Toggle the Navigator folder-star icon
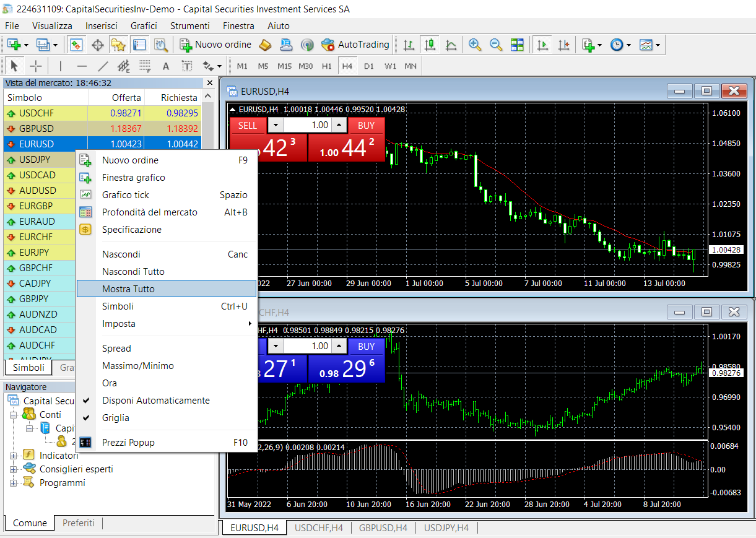Screen dimensions: 756x538 (118, 45)
